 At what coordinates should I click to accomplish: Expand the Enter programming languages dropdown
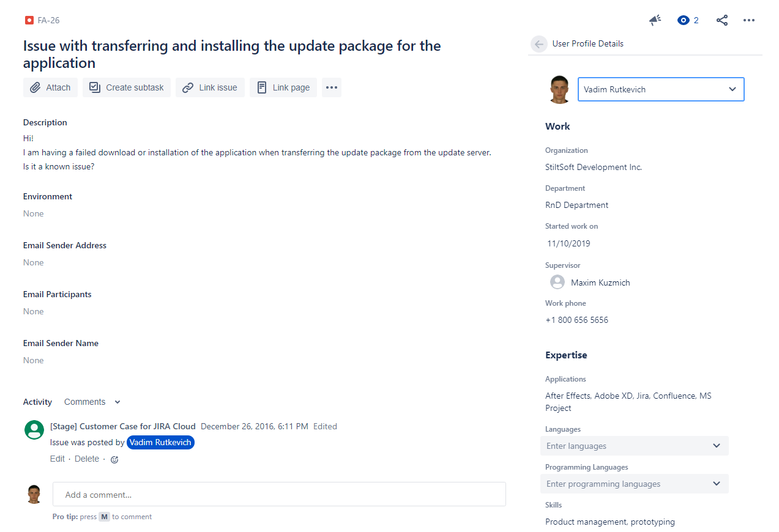coord(635,484)
